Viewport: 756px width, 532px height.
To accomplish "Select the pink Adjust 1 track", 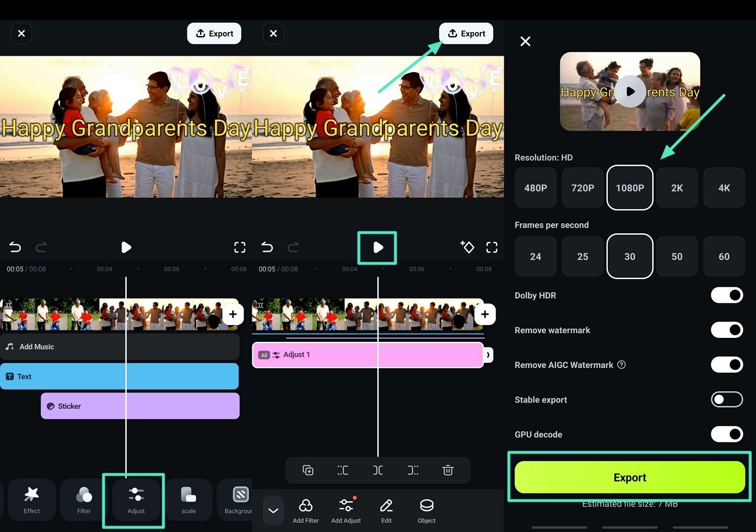I will coord(368,355).
